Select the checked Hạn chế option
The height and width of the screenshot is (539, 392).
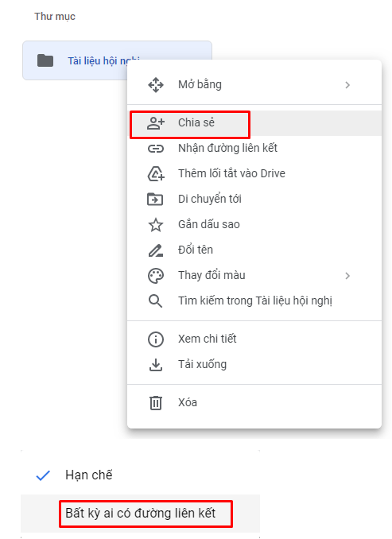(x=140, y=475)
